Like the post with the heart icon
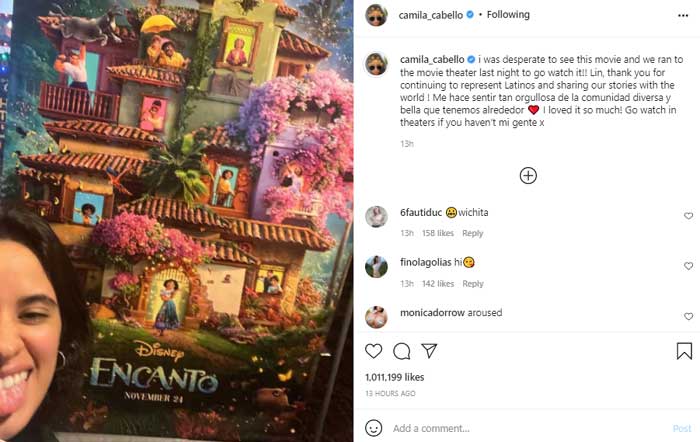 [374, 351]
